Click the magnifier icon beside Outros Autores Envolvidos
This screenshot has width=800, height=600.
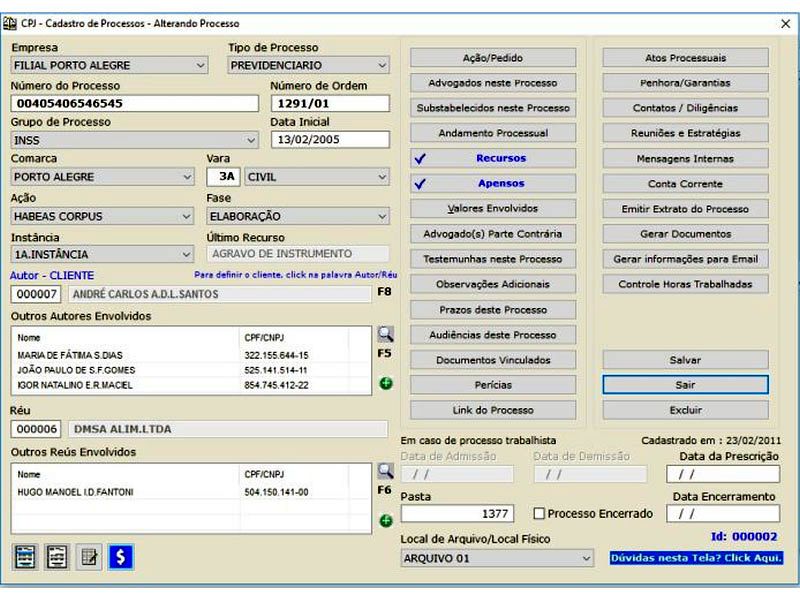(385, 334)
